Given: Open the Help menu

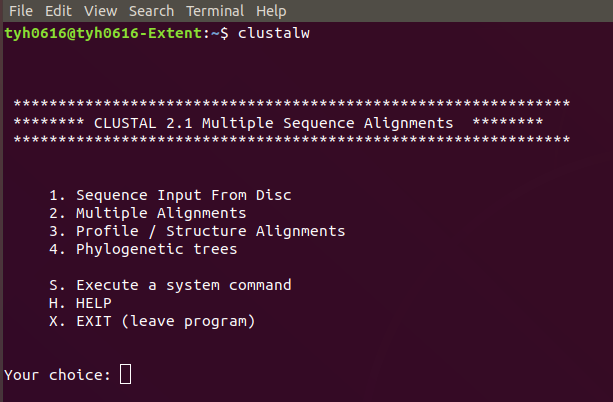Looking at the screenshot, I should pyautogui.click(x=271, y=11).
